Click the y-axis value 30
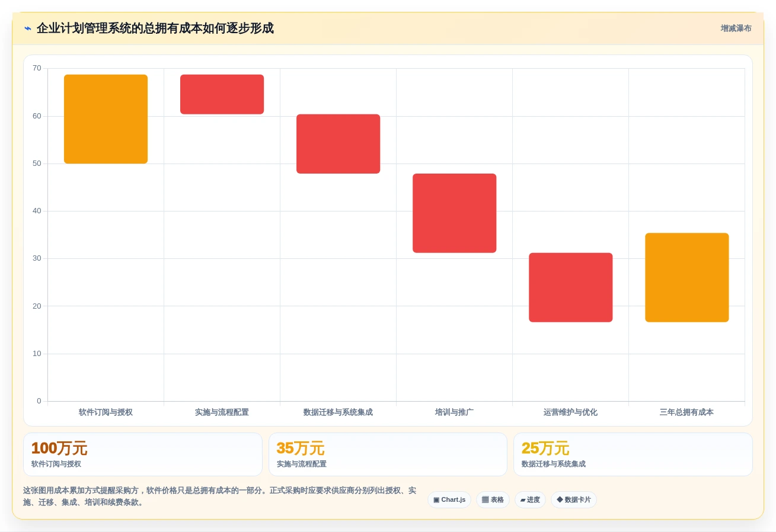 pos(37,258)
